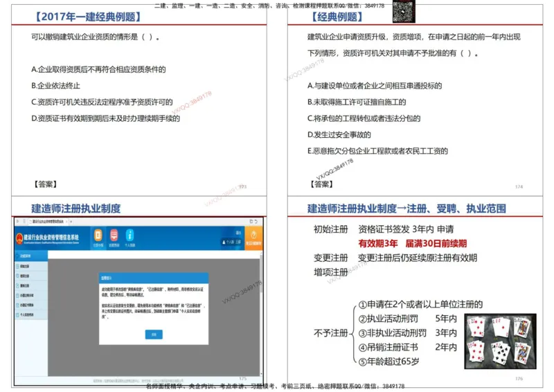
Task: Click the browser refresh arrow icon
Action: [x=256, y=222]
